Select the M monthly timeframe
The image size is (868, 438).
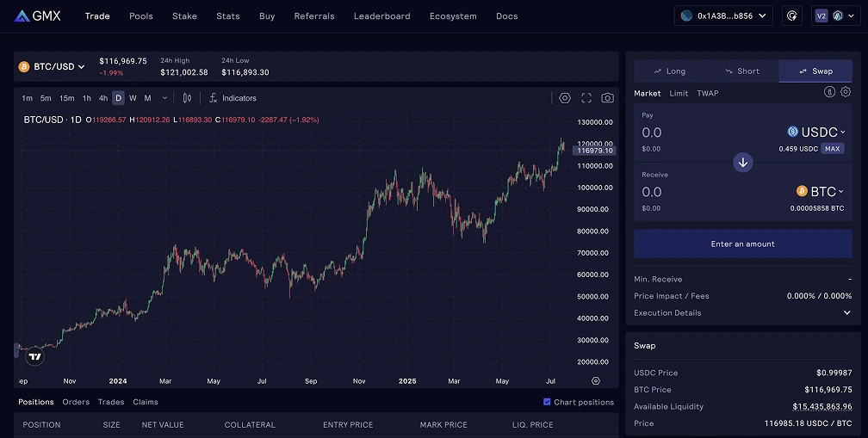tap(148, 98)
